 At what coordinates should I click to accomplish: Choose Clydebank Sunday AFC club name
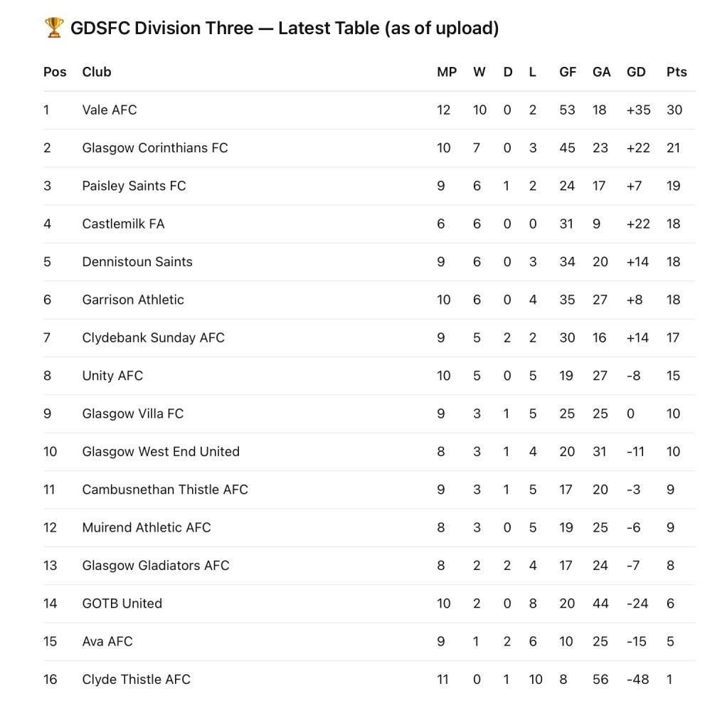[x=153, y=337]
